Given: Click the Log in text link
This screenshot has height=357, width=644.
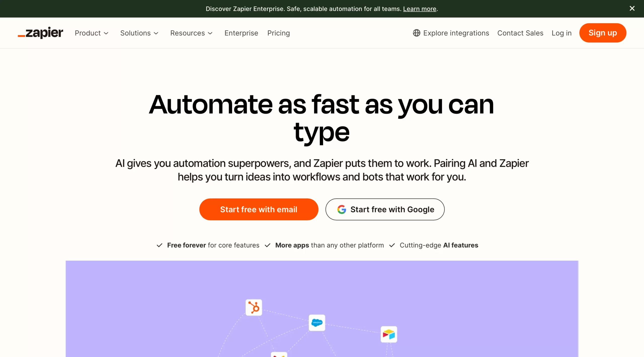Looking at the screenshot, I should (x=561, y=32).
